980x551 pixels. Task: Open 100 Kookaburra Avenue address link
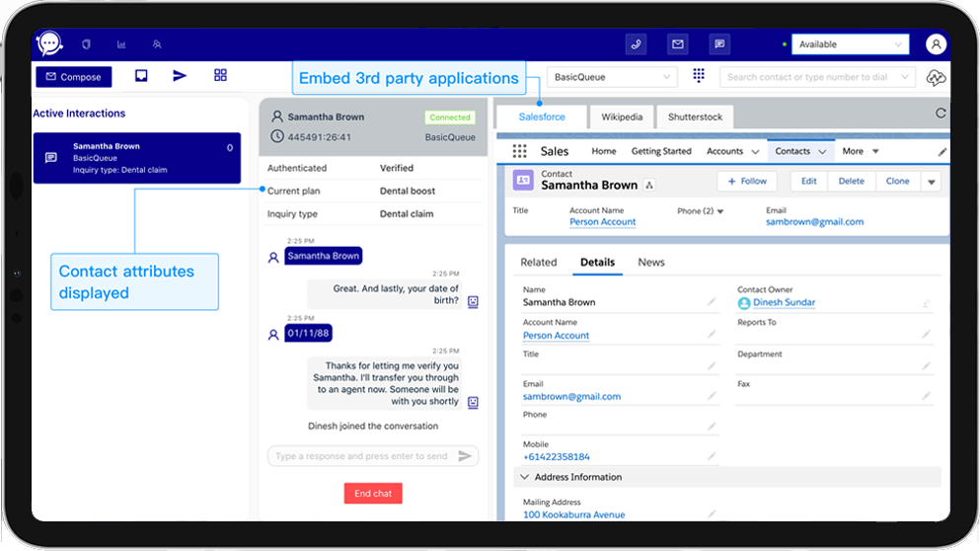(573, 514)
